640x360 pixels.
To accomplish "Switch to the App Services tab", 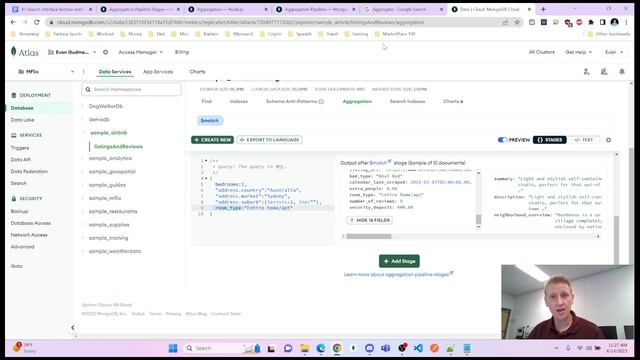I will click(158, 72).
